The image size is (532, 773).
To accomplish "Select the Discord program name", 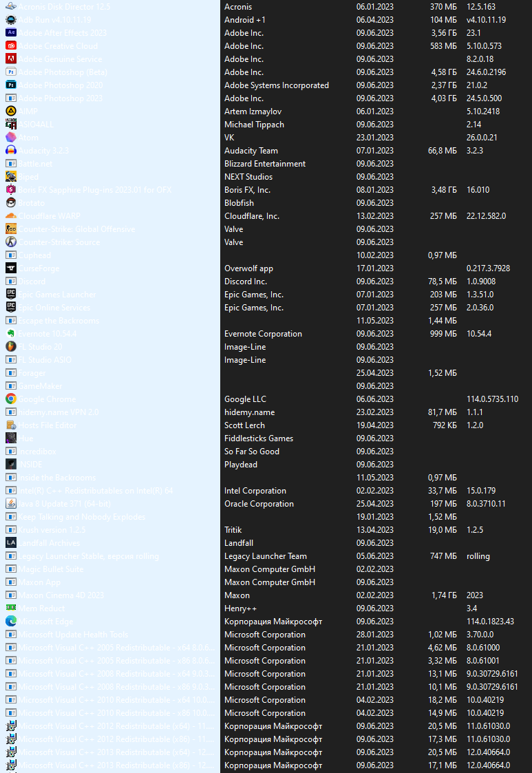I will [32, 282].
